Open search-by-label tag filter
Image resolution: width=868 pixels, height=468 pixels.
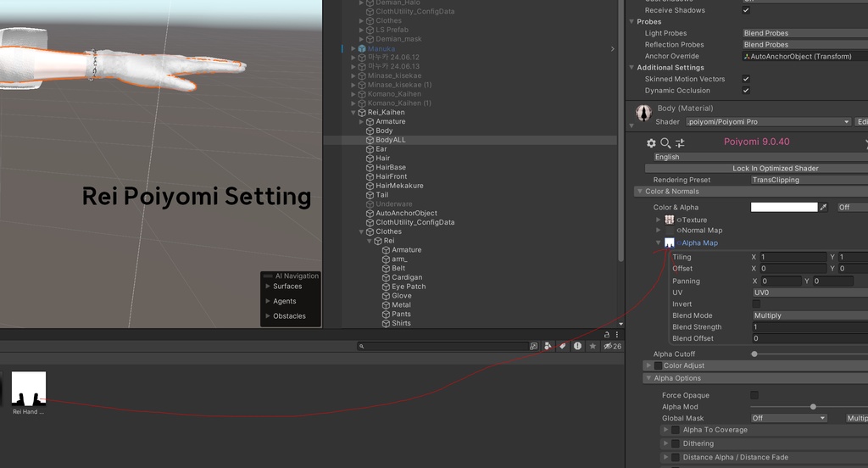(563, 346)
